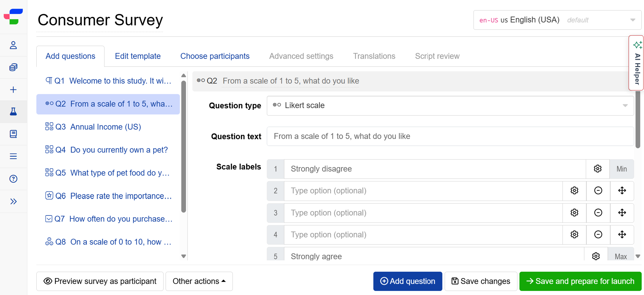Expand the Other actions menu
The height and width of the screenshot is (295, 644).
pos(199,281)
